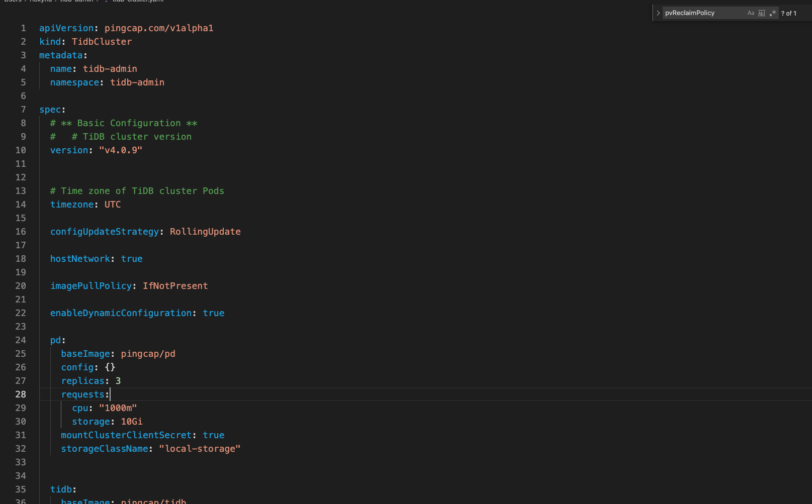Click into the pvReclaimPolicy search field
Image resolution: width=812 pixels, height=504 pixels.
[x=704, y=13]
